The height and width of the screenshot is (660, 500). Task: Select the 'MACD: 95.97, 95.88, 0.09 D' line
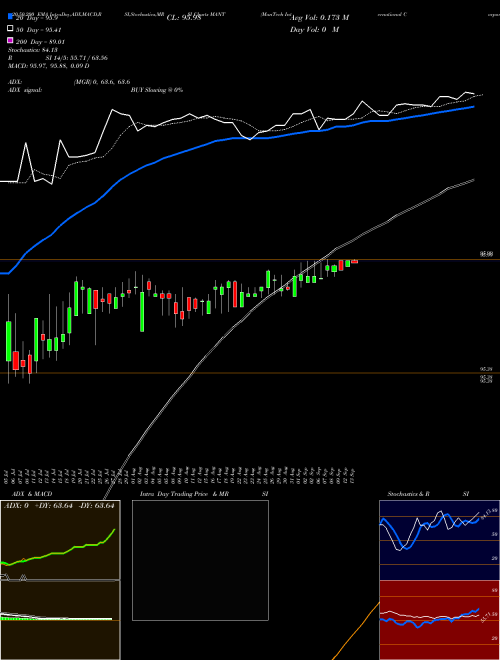pos(48,66)
